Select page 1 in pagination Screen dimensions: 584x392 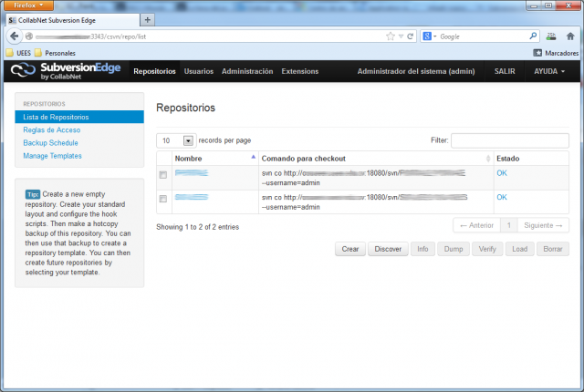[509, 225]
